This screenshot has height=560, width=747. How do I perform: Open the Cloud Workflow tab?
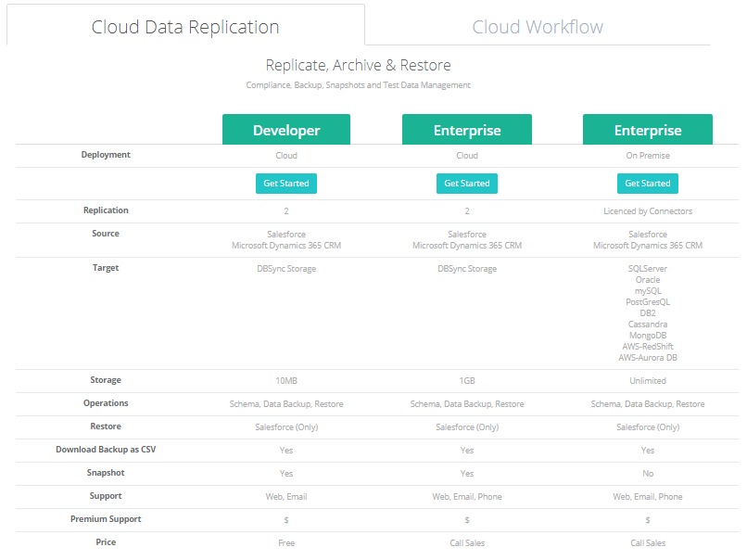point(538,27)
